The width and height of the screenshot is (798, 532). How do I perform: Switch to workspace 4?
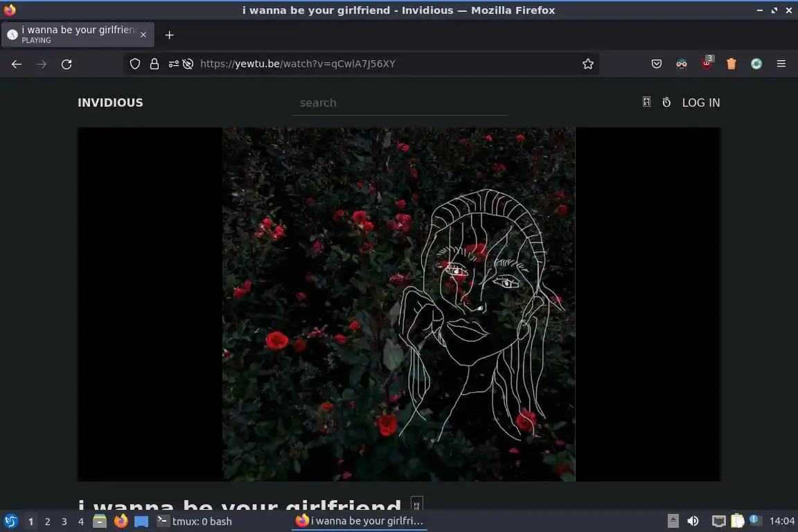click(80, 522)
